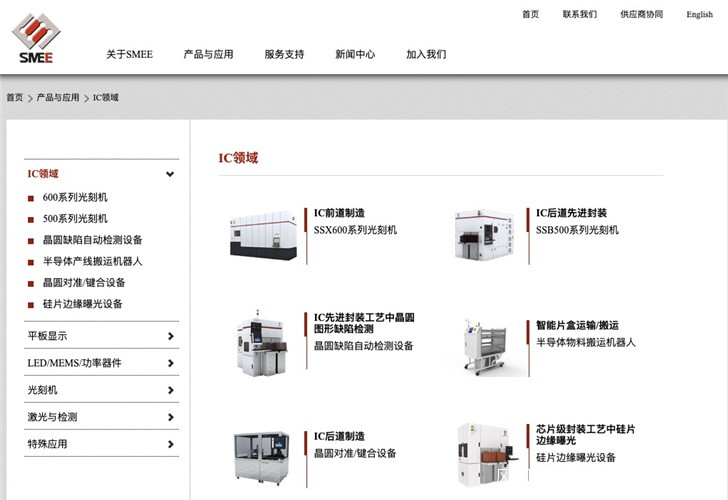Open IC先进封装工艺中晶圆图形缺陷检测 title
The image size is (728, 500).
click(x=364, y=323)
